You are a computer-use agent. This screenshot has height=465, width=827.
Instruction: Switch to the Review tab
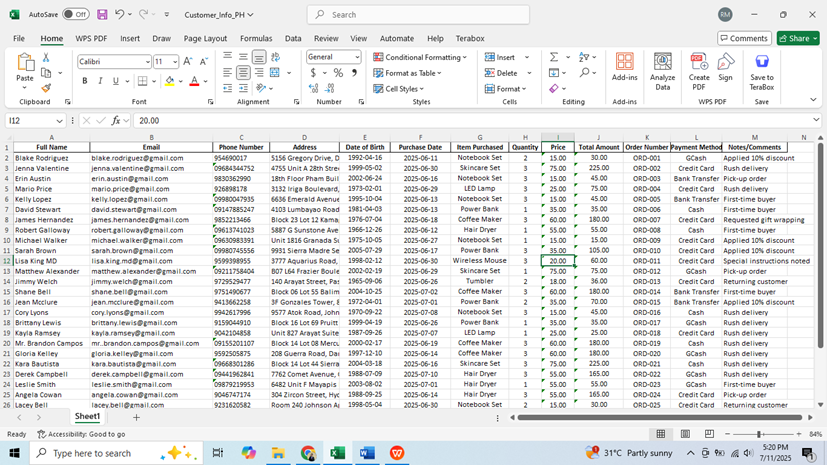[326, 38]
